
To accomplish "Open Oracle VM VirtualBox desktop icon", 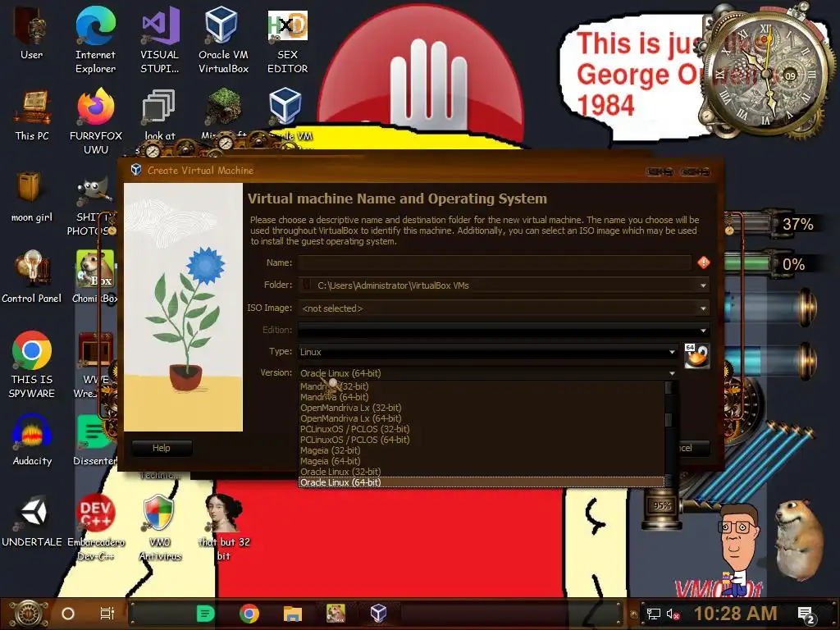I will [223, 40].
